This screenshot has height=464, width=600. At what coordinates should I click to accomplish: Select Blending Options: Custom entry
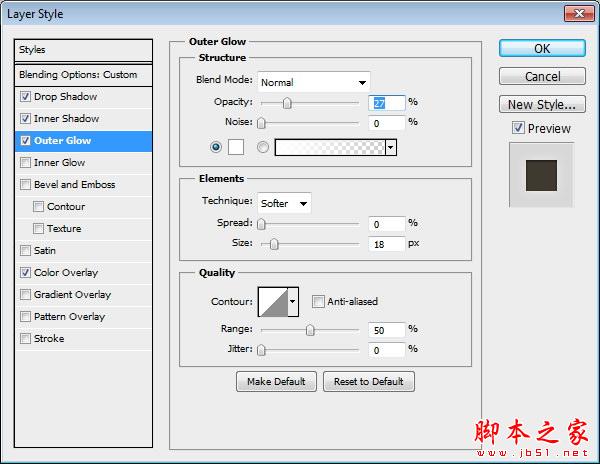pyautogui.click(x=83, y=75)
